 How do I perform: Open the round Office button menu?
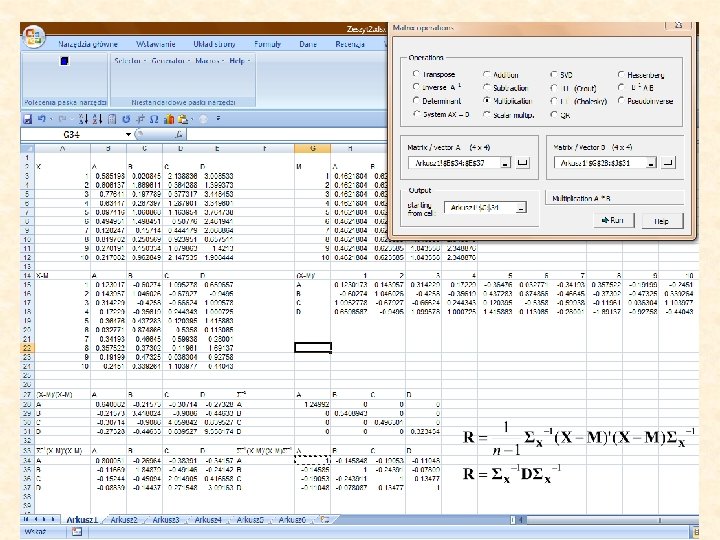click(34, 37)
